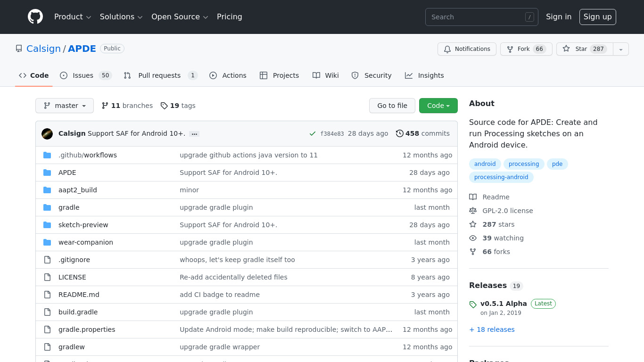Open the star lists dropdown arrow

(x=621, y=49)
